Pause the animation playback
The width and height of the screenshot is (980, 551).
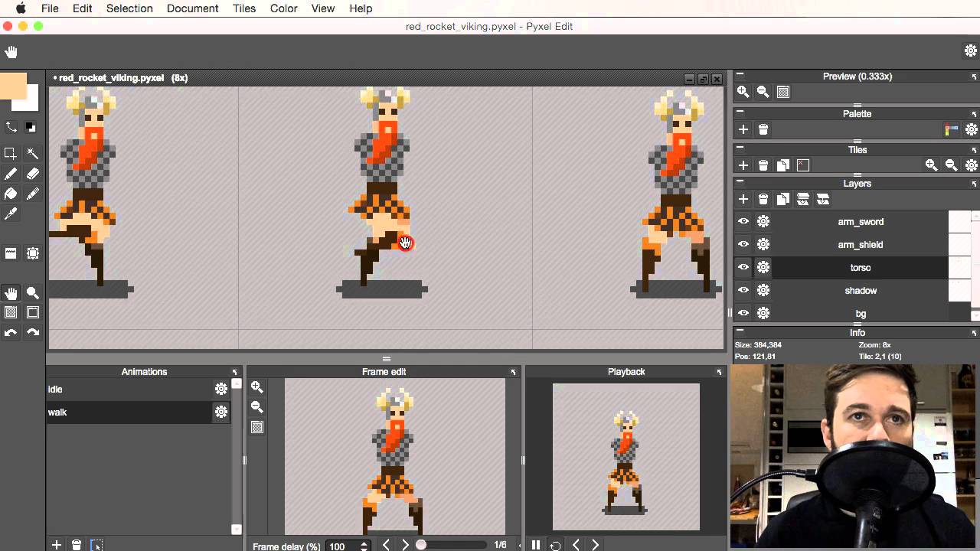coord(536,545)
